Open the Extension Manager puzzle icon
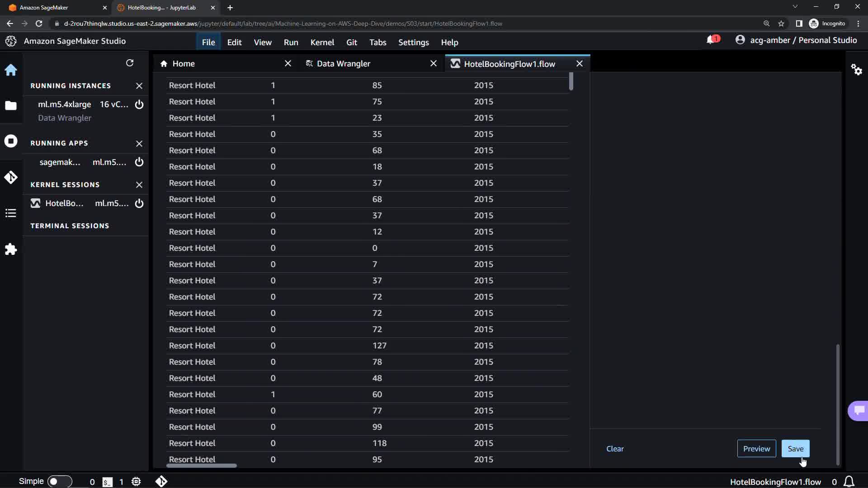 point(11,249)
